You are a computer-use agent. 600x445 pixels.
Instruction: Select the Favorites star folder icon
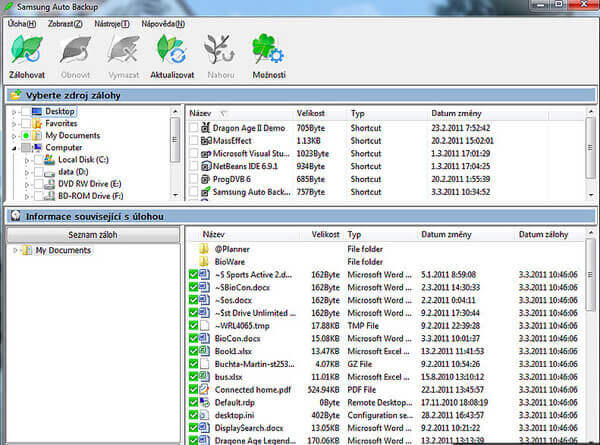[37, 124]
